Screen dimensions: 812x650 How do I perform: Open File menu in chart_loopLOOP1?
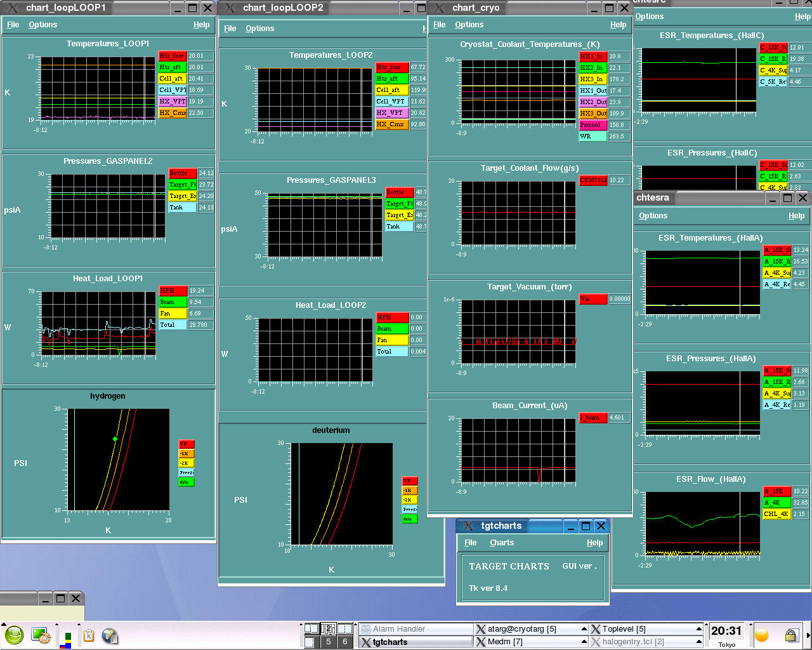(x=13, y=25)
